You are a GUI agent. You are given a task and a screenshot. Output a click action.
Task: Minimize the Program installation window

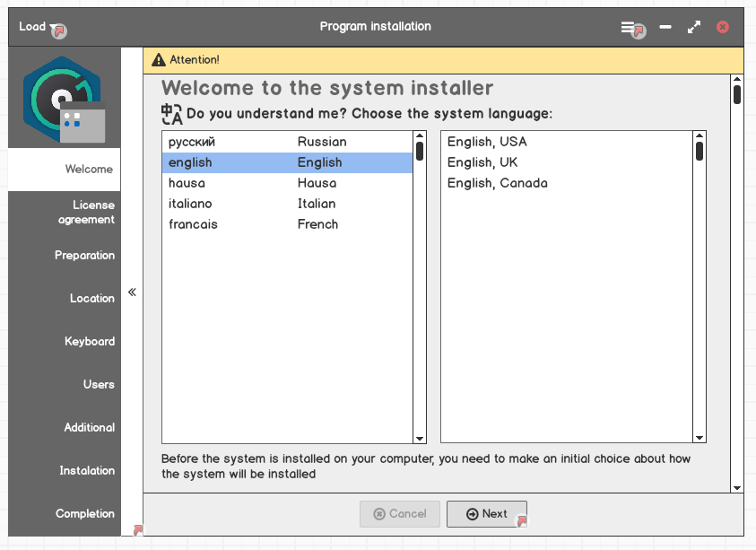coord(665,27)
